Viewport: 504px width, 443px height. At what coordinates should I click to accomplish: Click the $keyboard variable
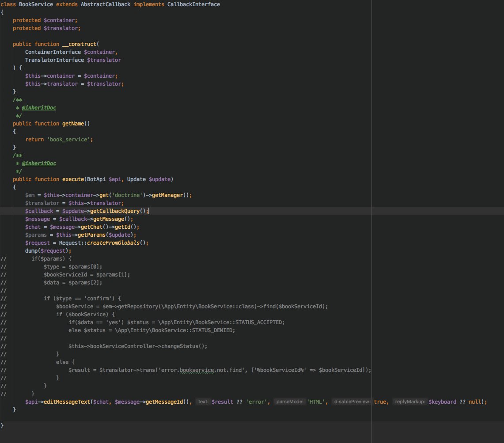[442, 402]
